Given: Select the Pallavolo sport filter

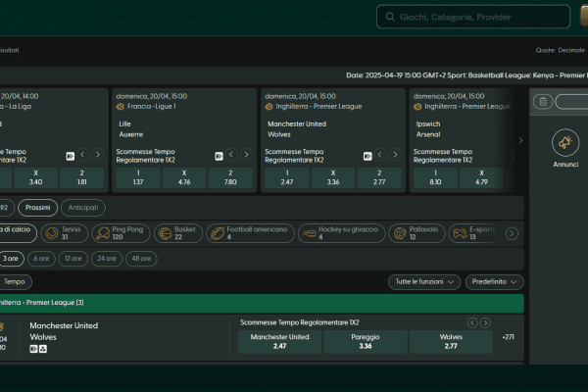Looking at the screenshot, I should coord(416,233).
